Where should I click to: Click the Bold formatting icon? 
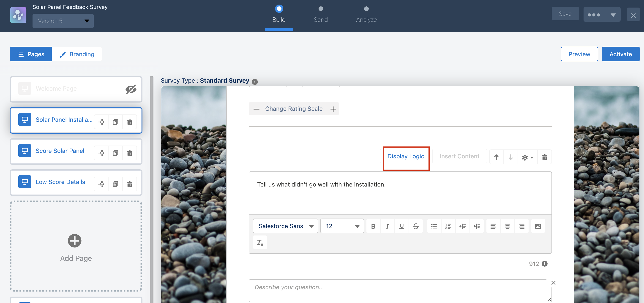tap(373, 226)
